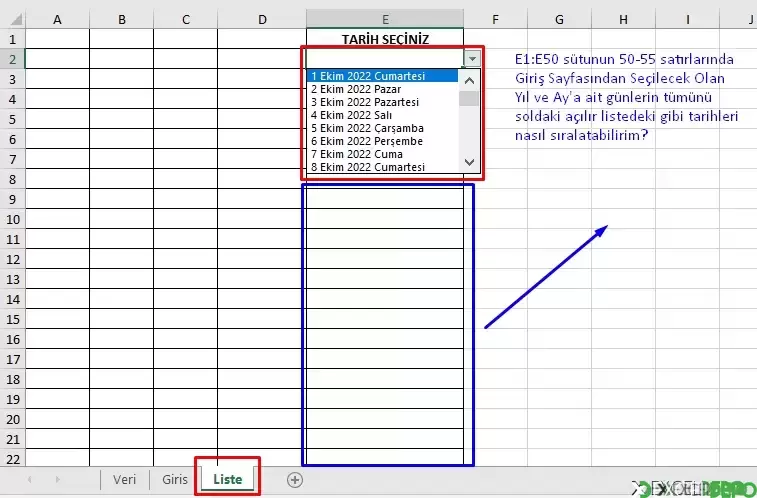The height and width of the screenshot is (498, 757).
Task: Add a new sheet with plus icon
Action: point(295,480)
